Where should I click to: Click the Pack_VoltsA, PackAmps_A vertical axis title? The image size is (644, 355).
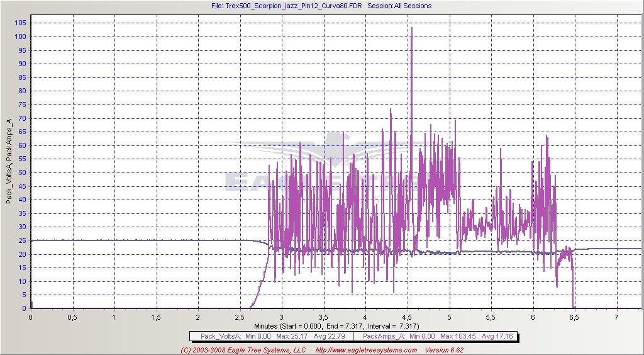pos(9,161)
